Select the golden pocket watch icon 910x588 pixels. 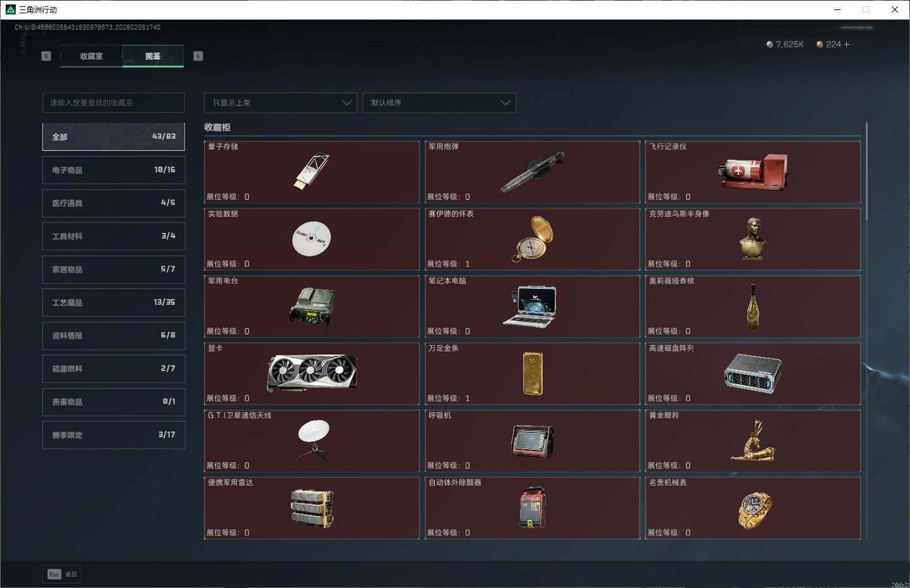click(533, 238)
